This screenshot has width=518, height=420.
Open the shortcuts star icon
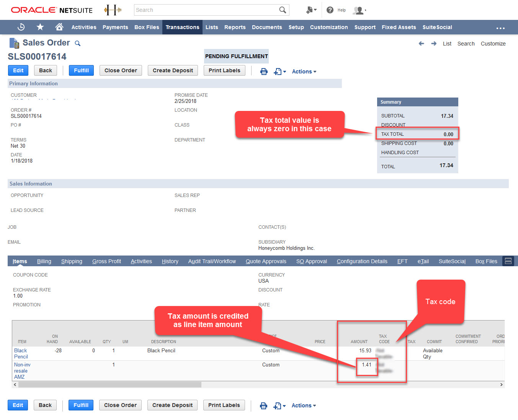tap(40, 27)
